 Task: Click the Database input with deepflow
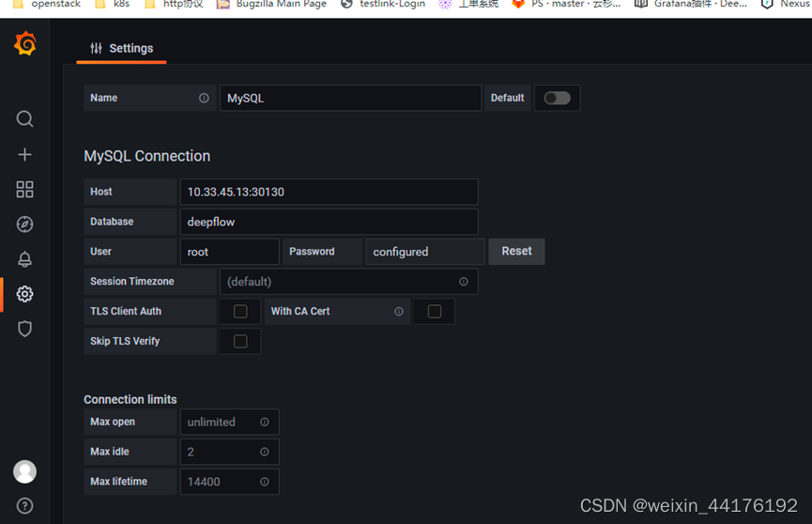[x=329, y=222]
